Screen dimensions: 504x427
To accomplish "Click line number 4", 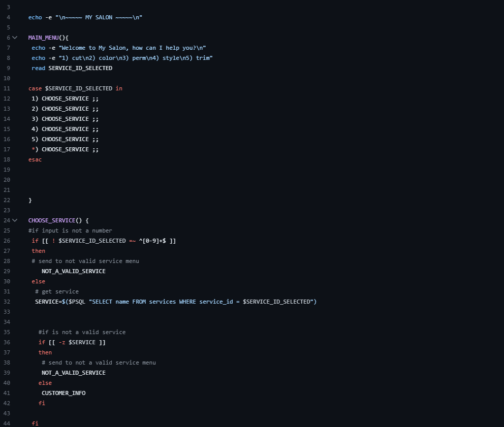I will pos(8,17).
